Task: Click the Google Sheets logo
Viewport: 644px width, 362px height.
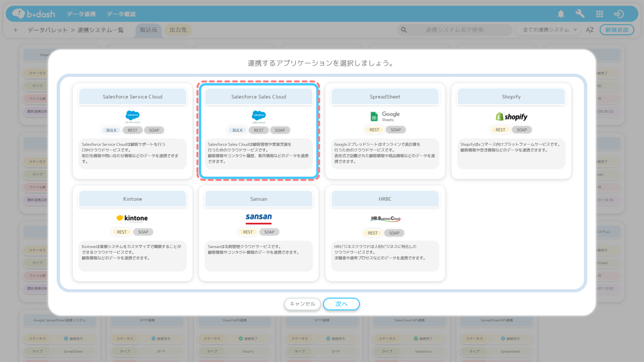Action: pyautogui.click(x=385, y=116)
